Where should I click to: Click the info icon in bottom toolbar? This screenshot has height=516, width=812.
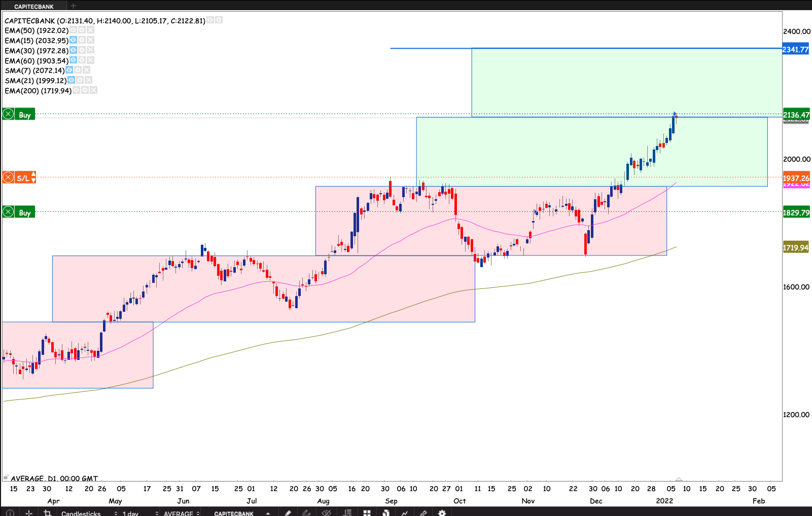tap(10, 513)
